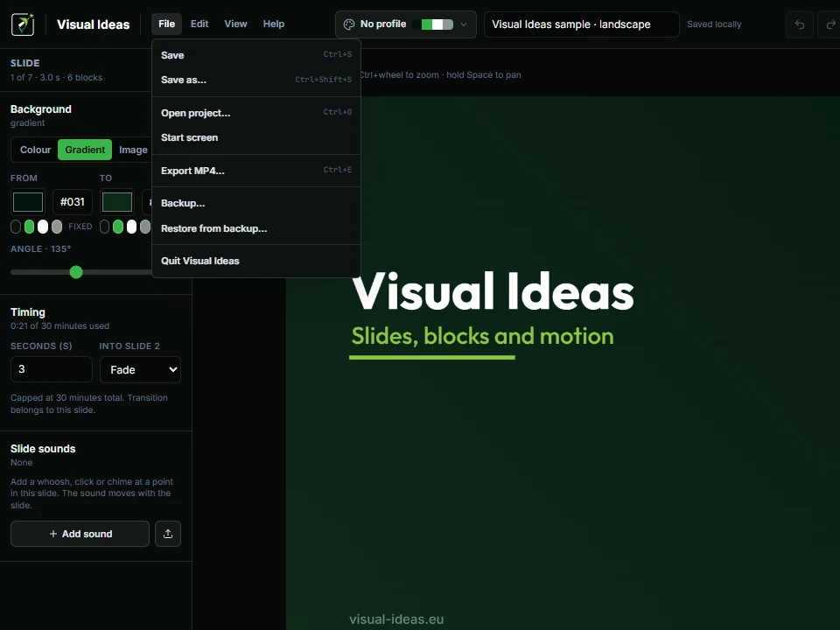Screen dimensions: 840x630
Task: Click the TO gradient colour swatch
Action: [x=116, y=202]
